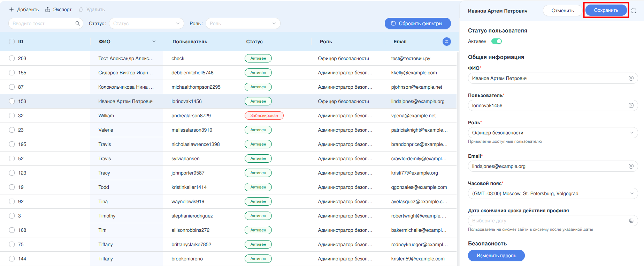Screen dimensions: 644x266
Task: Clear the Пользователь field with X icon
Action: tap(631, 105)
